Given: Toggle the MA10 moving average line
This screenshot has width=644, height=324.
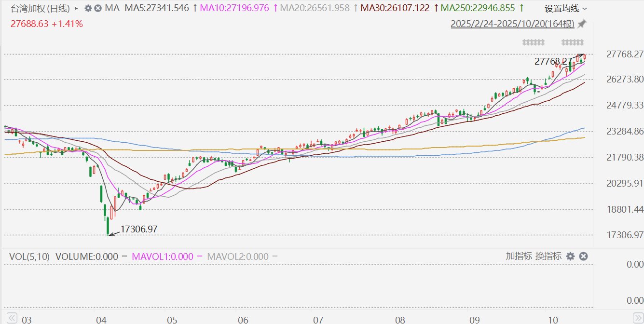Looking at the screenshot, I should coord(238,8).
